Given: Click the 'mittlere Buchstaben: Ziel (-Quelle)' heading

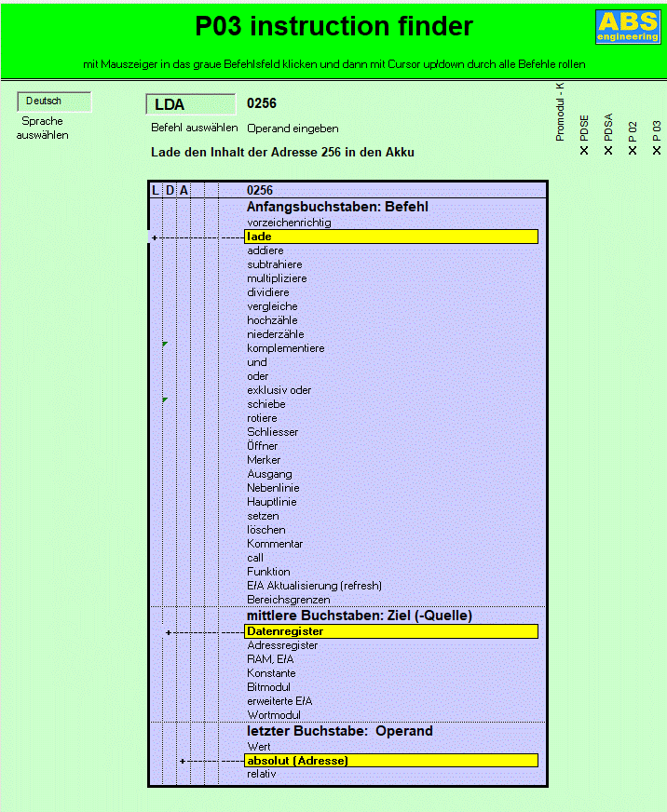Looking at the screenshot, I should tap(360, 616).
